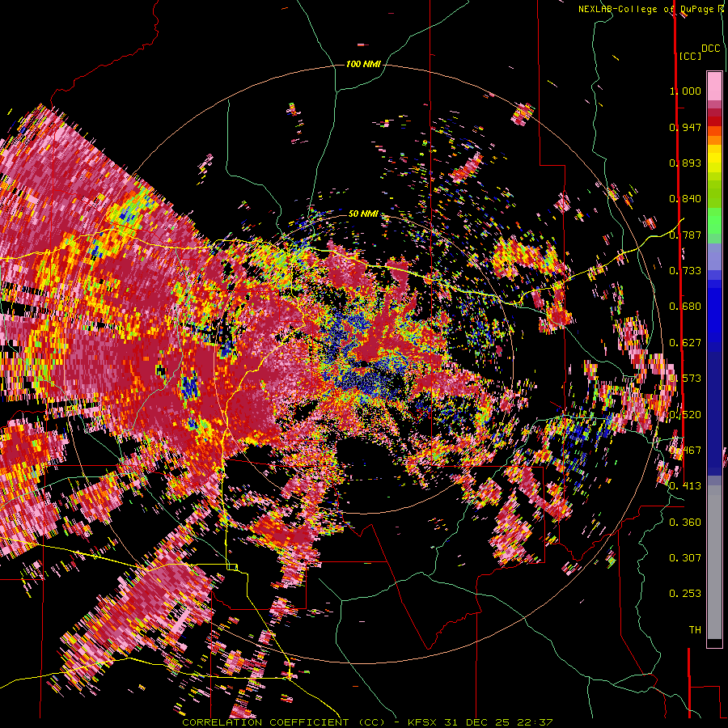Click the 0.893 legend value
The height and width of the screenshot is (728, 728).
(685, 163)
